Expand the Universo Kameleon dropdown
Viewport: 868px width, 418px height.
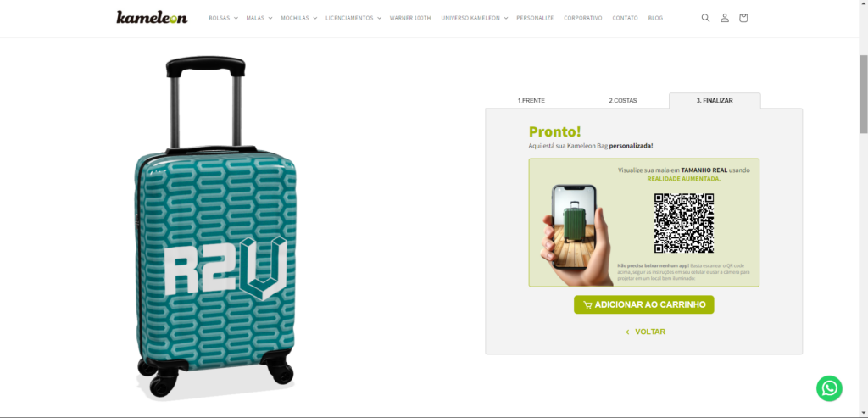[x=475, y=18]
